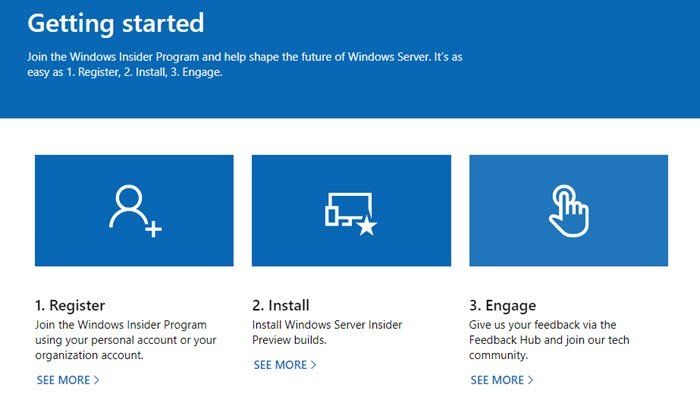Select the '1. Register' heading
The width and height of the screenshot is (700, 397).
click(x=70, y=305)
